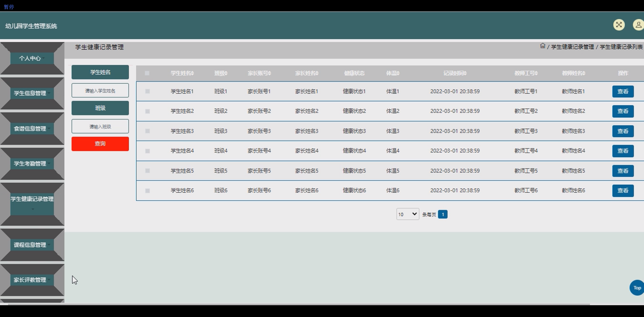The height and width of the screenshot is (317, 644).
Task: Click the 教师工号2 cell
Action: point(526,111)
